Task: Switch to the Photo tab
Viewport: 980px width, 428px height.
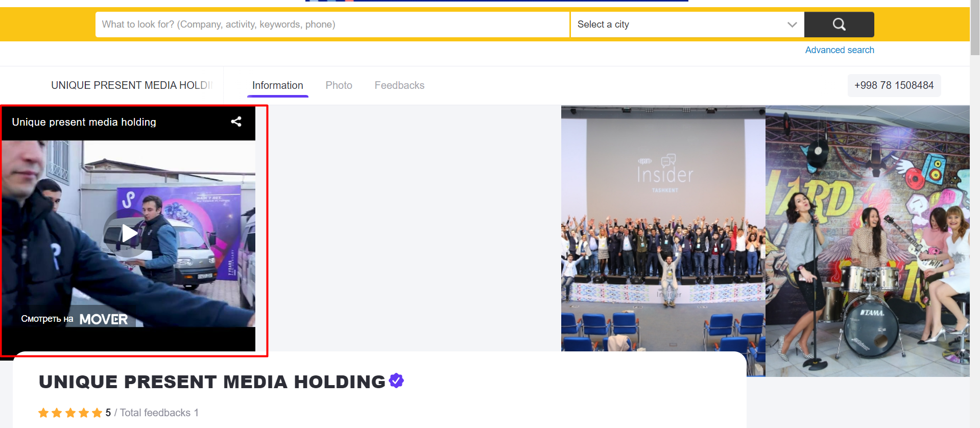Action: pos(339,85)
